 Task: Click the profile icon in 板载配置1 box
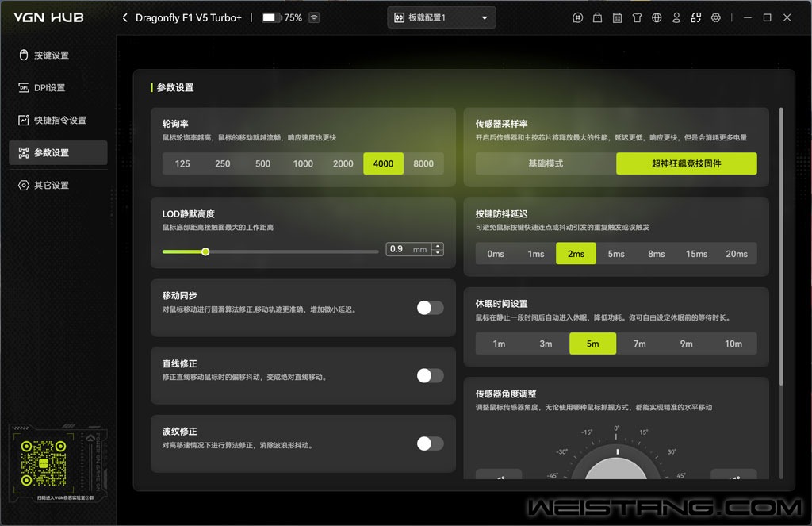click(x=400, y=17)
